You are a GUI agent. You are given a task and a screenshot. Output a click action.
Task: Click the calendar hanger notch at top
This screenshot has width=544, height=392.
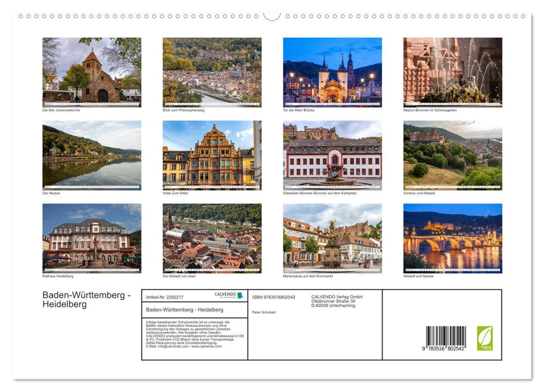tap(272, 16)
